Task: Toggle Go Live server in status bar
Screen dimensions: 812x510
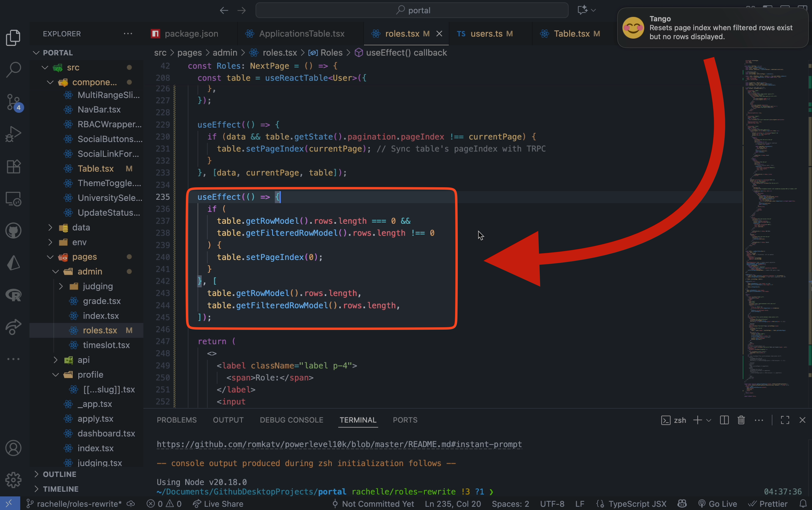Action: click(718, 504)
